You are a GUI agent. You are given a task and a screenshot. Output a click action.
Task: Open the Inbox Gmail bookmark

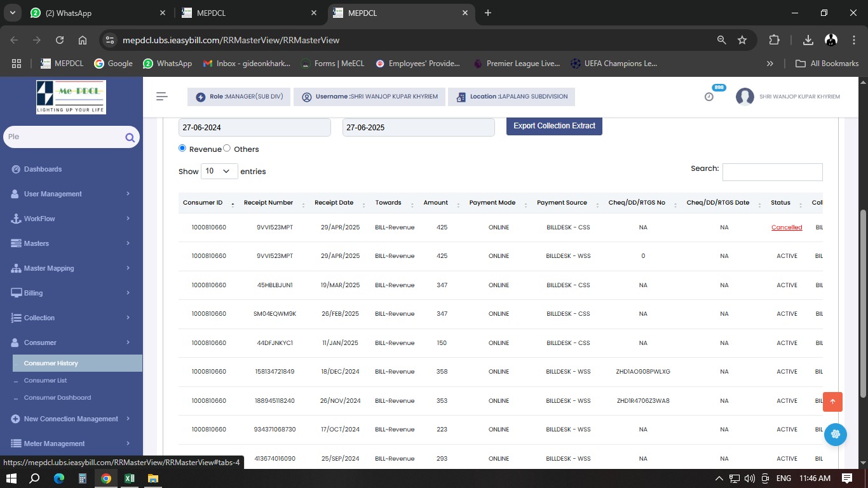point(247,64)
